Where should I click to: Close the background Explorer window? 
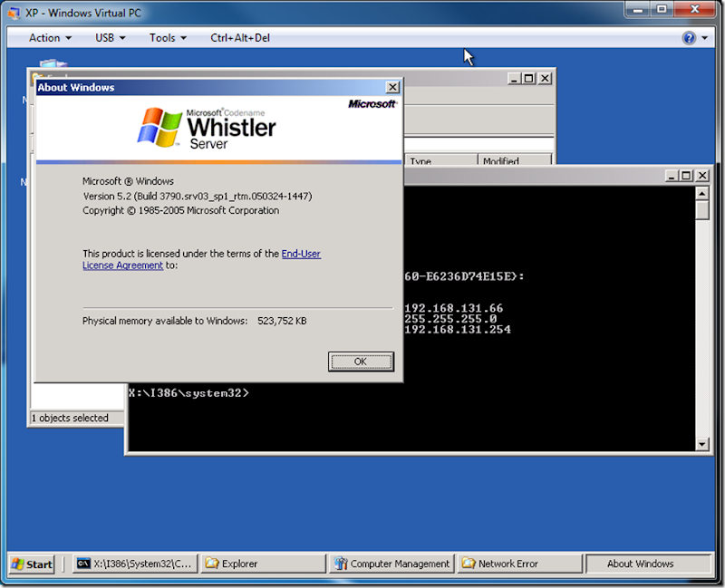pyautogui.click(x=545, y=79)
